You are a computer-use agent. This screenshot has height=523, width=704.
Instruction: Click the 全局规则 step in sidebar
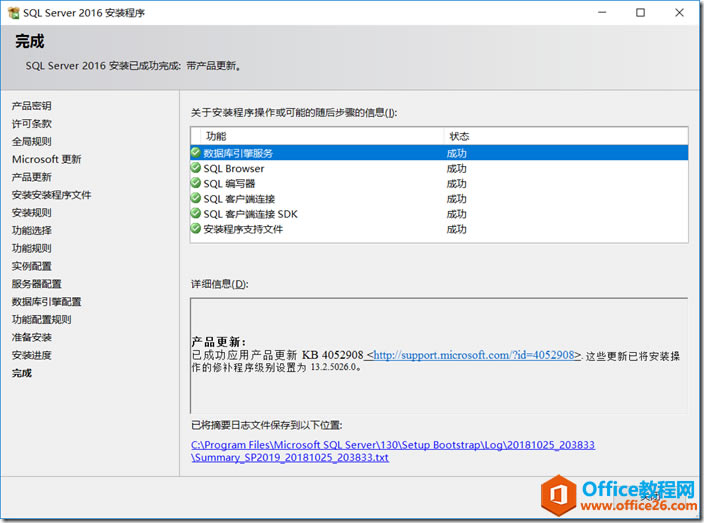[31, 141]
